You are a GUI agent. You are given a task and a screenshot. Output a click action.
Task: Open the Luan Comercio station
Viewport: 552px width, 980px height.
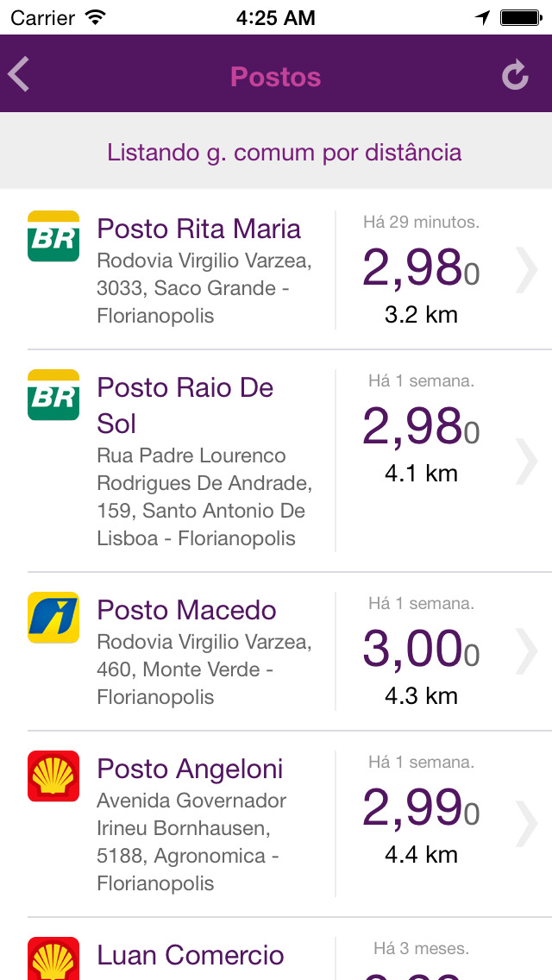pos(191,956)
